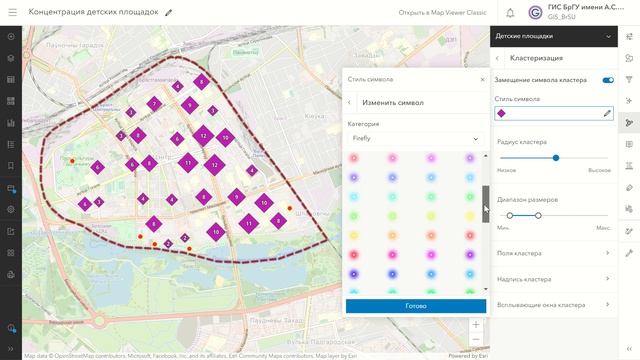This screenshot has height=360, width=640.
Task: Collapse the light toolbar with double chevron
Action: [629, 349]
